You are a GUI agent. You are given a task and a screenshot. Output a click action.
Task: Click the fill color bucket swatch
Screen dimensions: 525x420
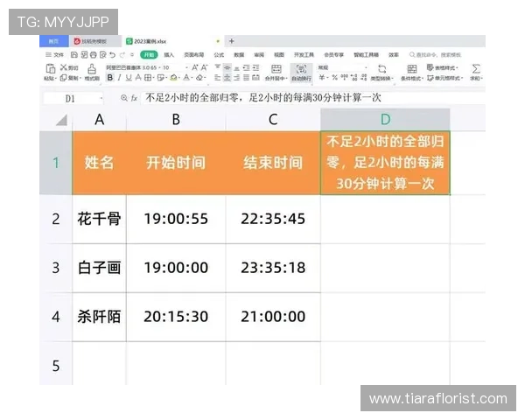coord(173,78)
